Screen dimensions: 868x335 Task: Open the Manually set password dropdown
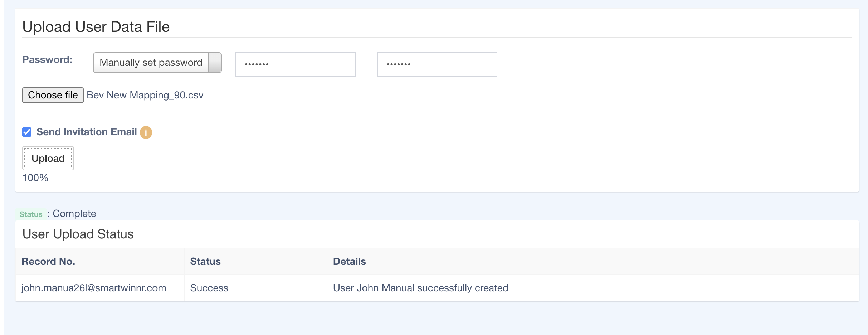point(151,63)
